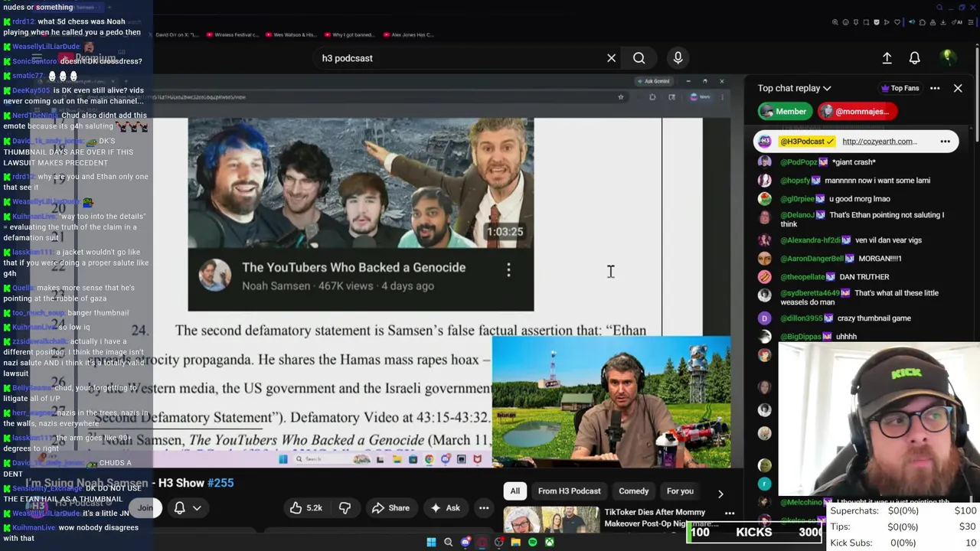Image resolution: width=980 pixels, height=551 pixels.
Task: Click the inner browser extensions icon
Action: (652, 97)
